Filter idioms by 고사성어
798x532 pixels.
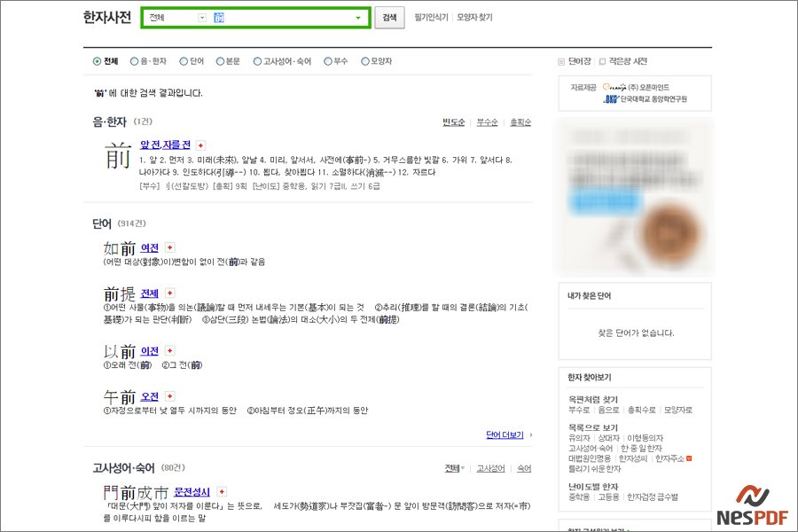coord(490,468)
